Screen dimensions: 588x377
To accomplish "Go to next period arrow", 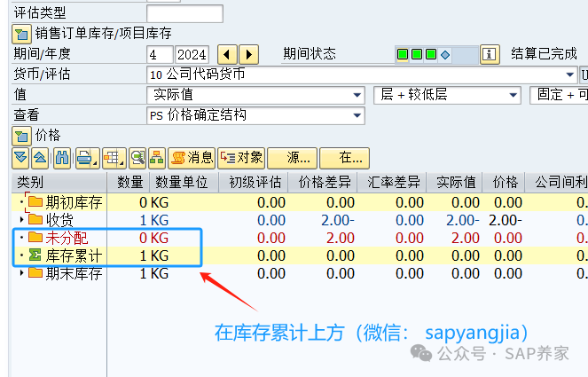I will point(248,55).
